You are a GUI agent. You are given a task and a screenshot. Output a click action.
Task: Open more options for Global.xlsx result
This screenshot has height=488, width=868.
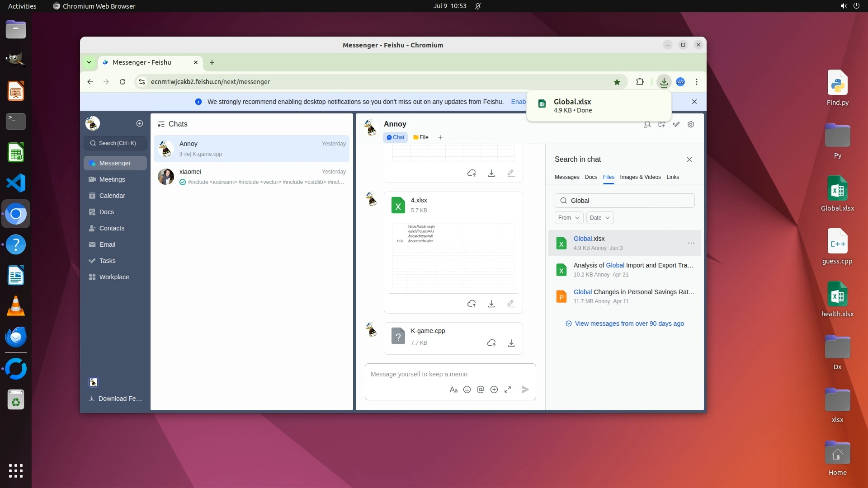691,243
